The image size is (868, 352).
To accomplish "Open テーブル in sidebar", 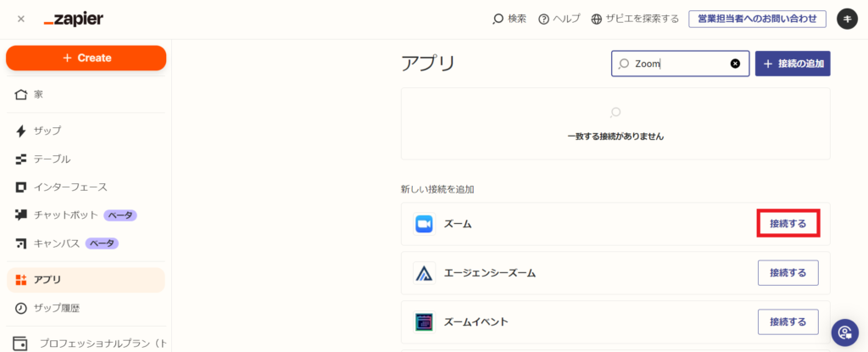I will tap(52, 159).
